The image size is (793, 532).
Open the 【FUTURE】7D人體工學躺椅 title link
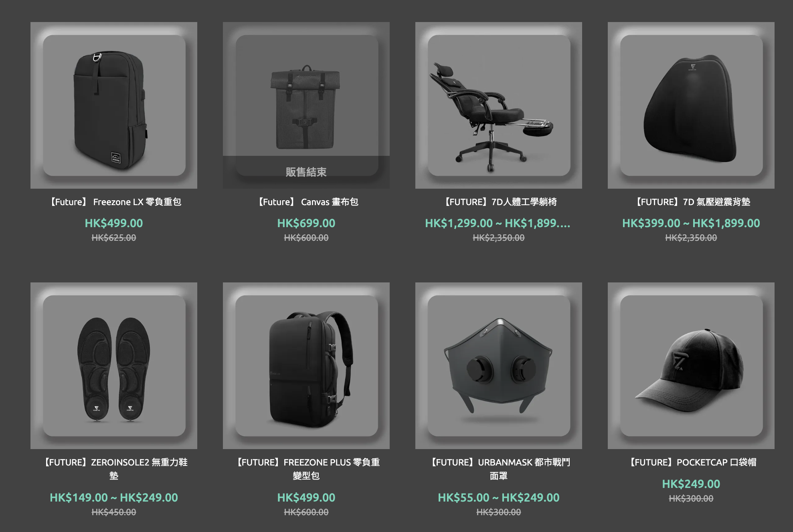tap(499, 202)
